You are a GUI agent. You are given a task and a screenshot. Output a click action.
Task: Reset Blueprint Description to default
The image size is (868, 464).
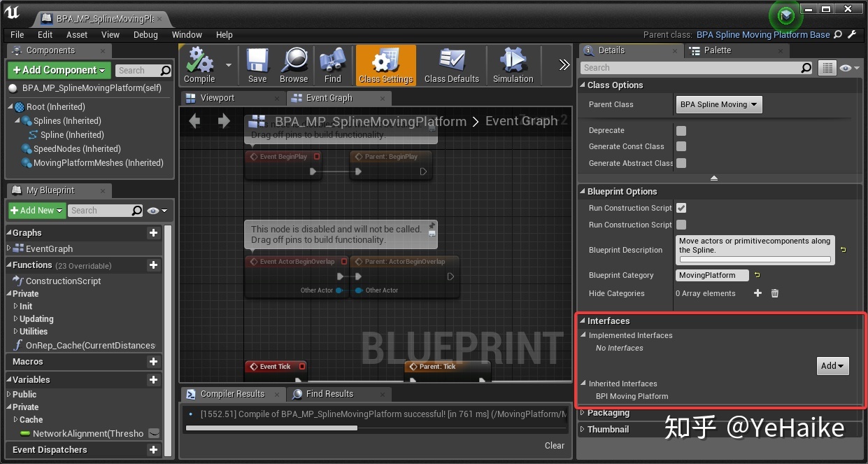[x=843, y=250]
